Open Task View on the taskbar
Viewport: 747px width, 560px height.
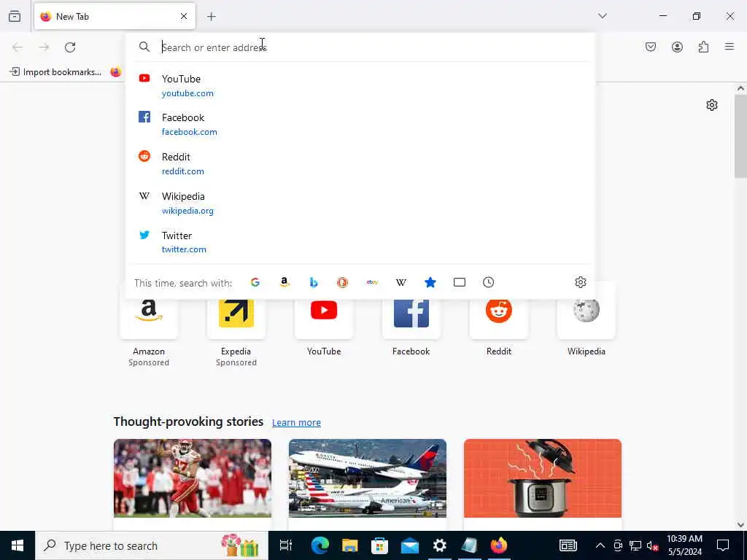[286, 545]
